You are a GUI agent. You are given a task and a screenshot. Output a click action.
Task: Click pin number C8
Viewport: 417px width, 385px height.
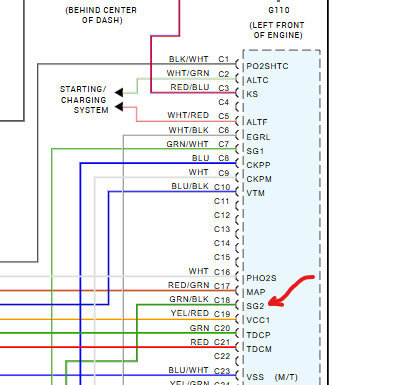click(224, 158)
